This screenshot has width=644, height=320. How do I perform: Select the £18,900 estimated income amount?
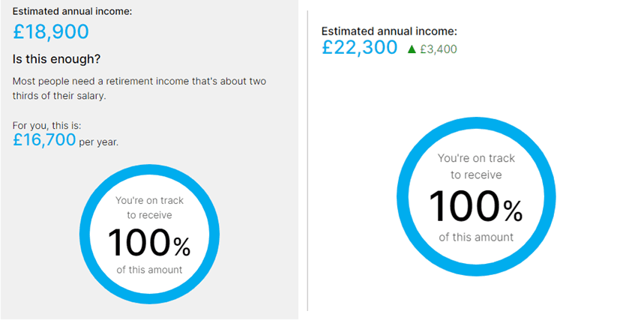tap(51, 32)
